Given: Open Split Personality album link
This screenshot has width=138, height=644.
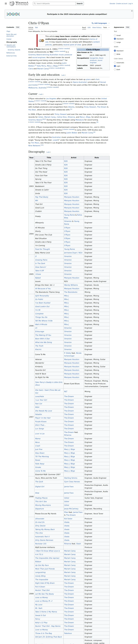Looking at the screenshot, I should click(x=42, y=296).
